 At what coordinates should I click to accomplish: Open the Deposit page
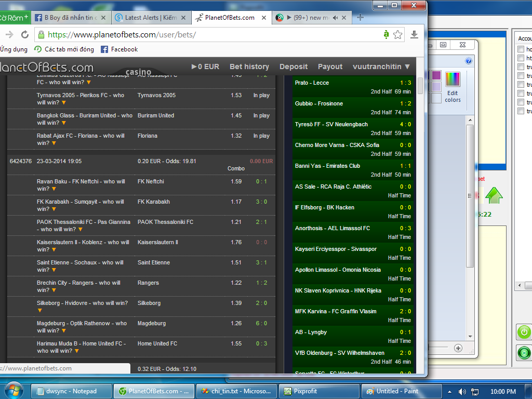tap(294, 66)
